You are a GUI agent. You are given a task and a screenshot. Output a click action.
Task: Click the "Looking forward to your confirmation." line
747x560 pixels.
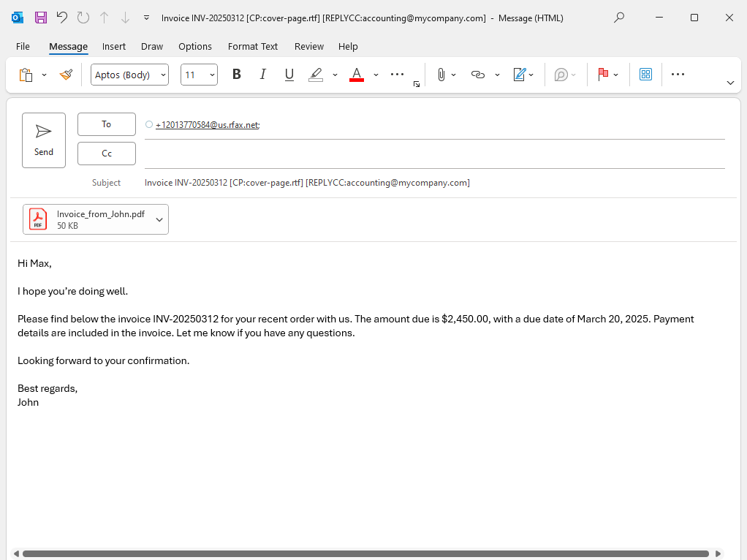[103, 360]
